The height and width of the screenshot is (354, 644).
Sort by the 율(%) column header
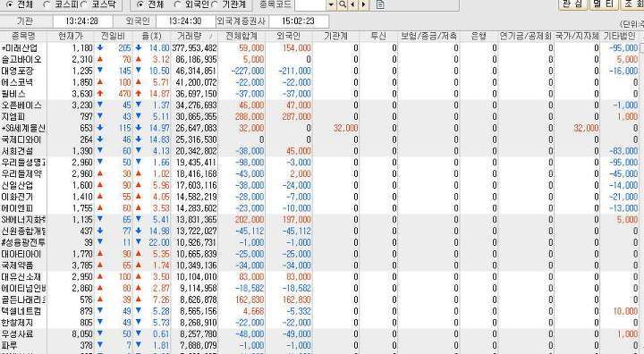pyautogui.click(x=151, y=36)
